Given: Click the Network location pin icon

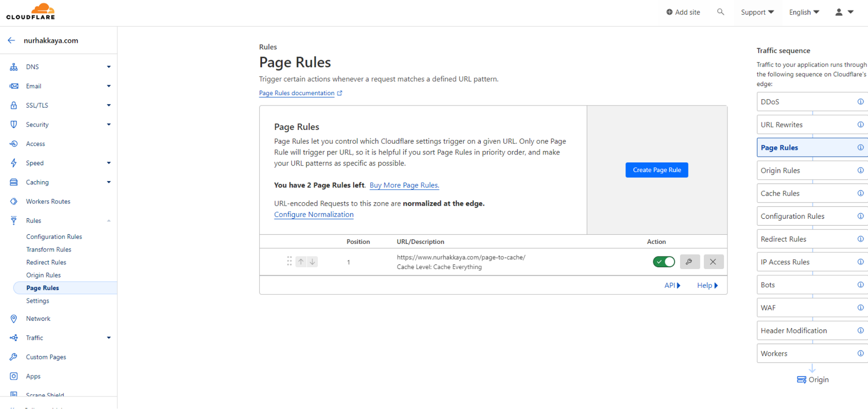Looking at the screenshot, I should pyautogui.click(x=14, y=319).
